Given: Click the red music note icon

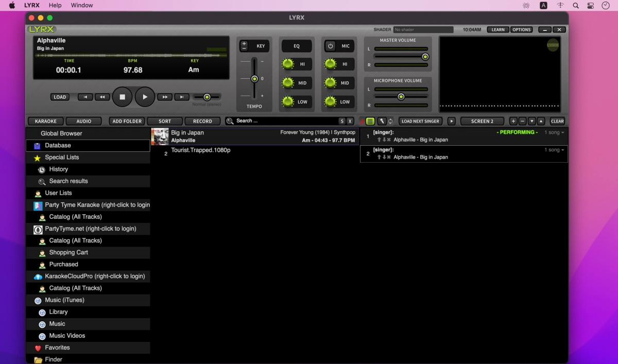Looking at the screenshot, I should coord(362,122).
